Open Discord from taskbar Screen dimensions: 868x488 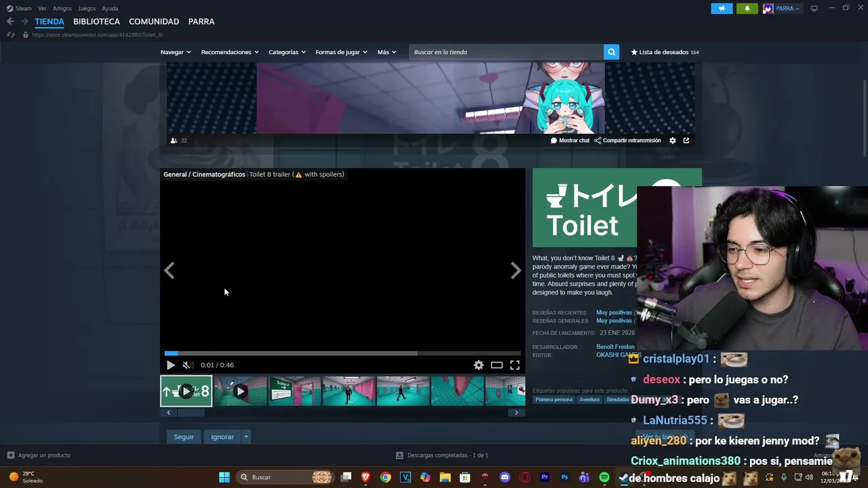[505, 477]
